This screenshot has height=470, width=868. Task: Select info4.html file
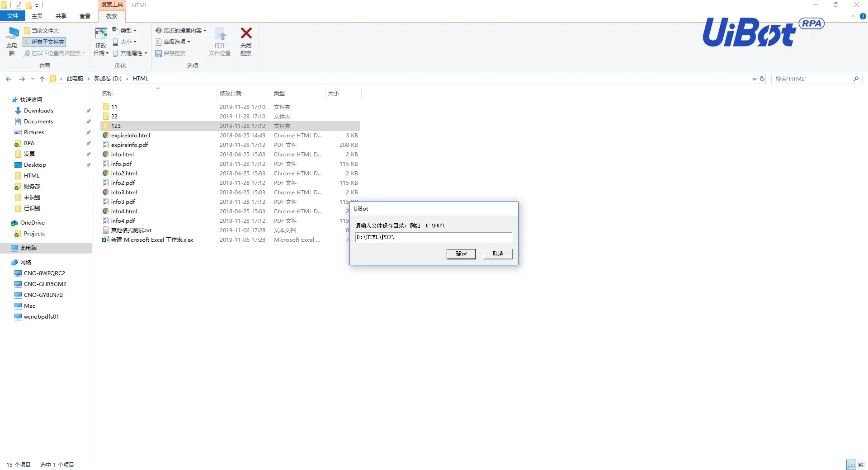pos(124,211)
